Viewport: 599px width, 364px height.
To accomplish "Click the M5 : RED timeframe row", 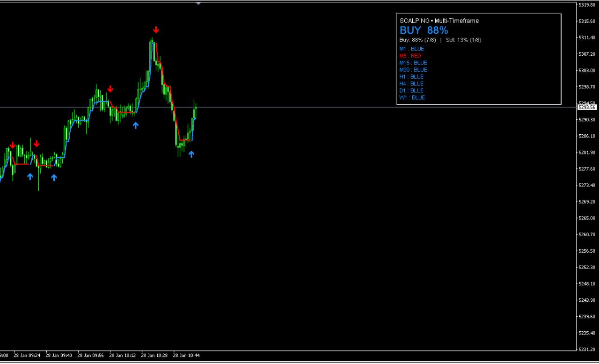I will coord(410,56).
